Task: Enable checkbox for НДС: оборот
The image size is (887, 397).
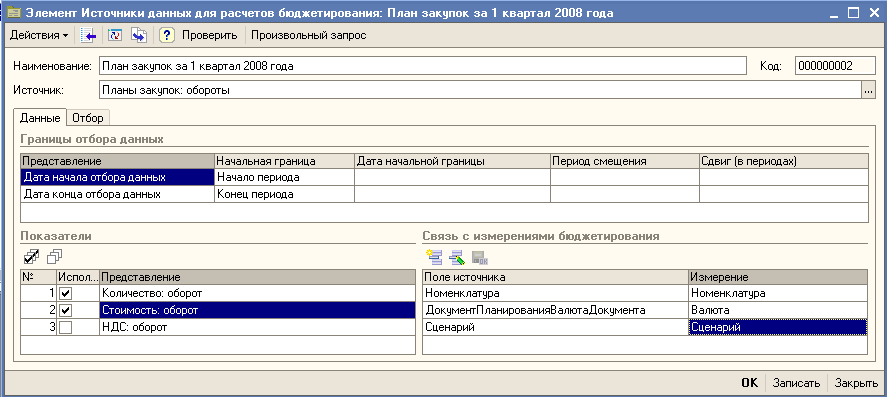Action: click(66, 327)
